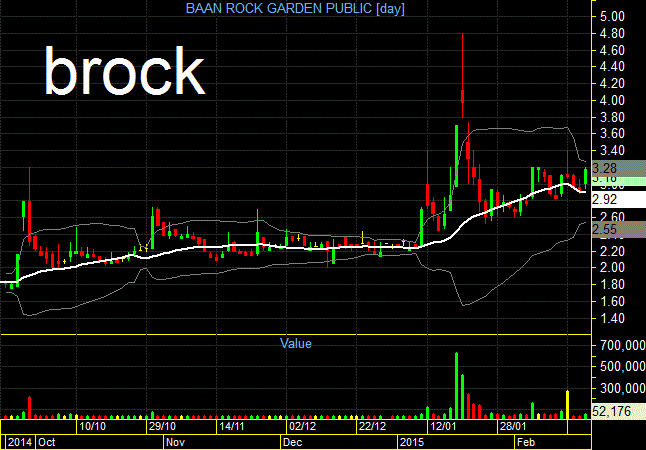Select the 2.00 price axis label
This screenshot has height=450, width=646.
[613, 268]
